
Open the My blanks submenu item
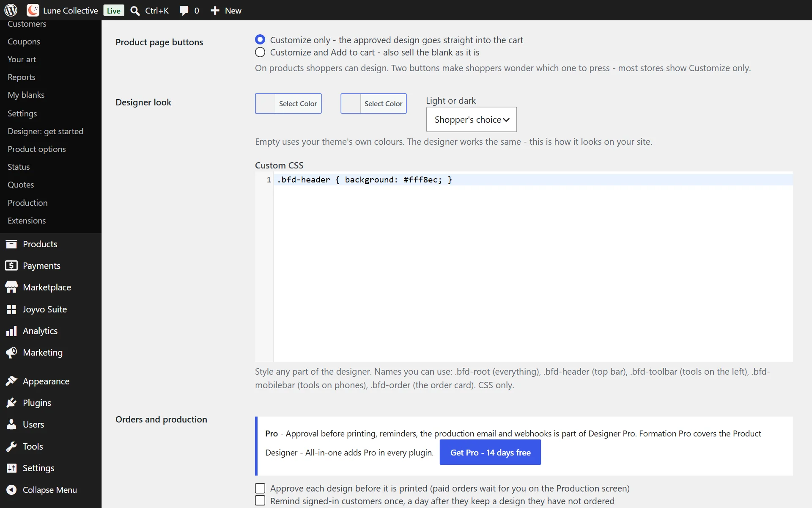tap(26, 95)
